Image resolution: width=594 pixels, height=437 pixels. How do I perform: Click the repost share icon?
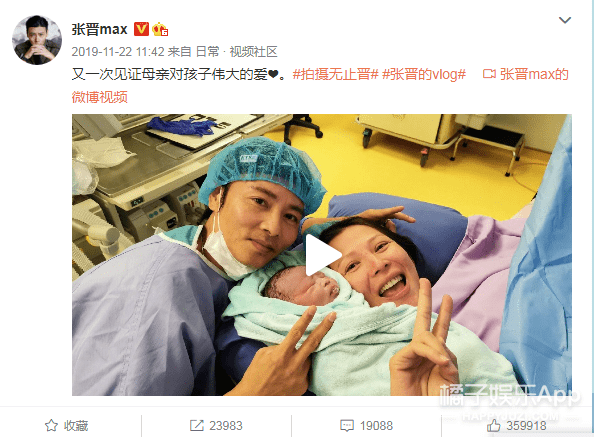tap(197, 426)
